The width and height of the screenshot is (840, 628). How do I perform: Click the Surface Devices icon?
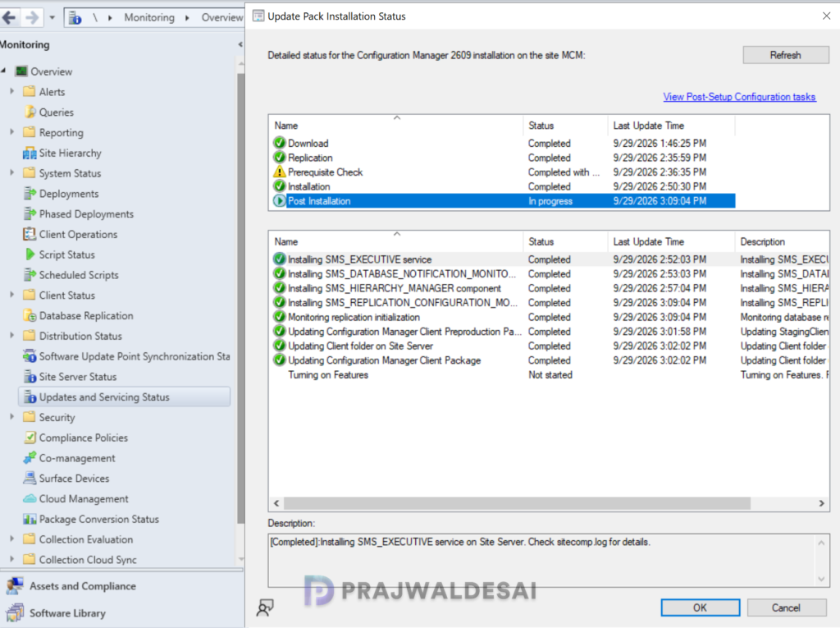pos(30,478)
